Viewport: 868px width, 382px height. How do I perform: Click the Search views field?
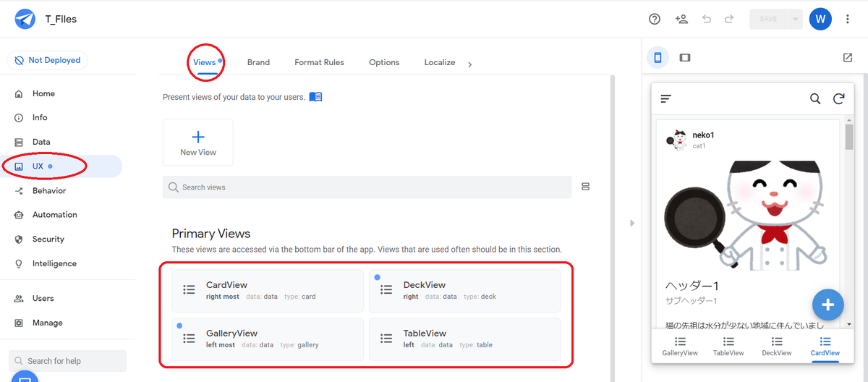(x=367, y=187)
